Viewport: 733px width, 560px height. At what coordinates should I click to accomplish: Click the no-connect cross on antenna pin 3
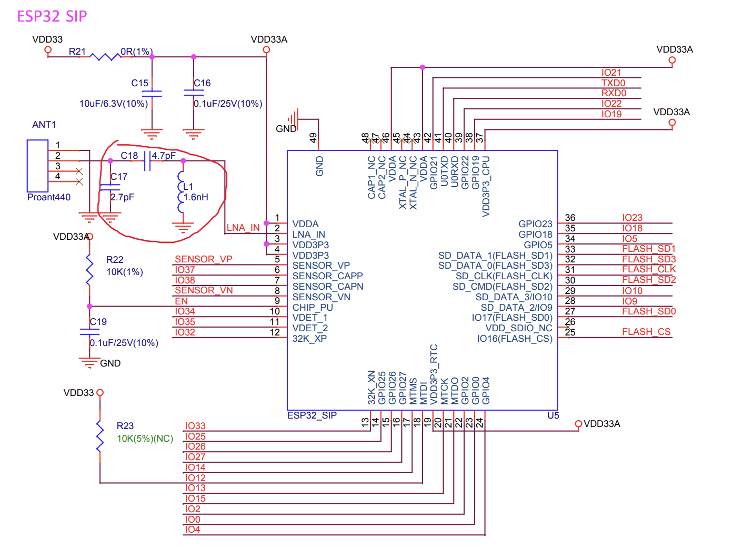79,171
